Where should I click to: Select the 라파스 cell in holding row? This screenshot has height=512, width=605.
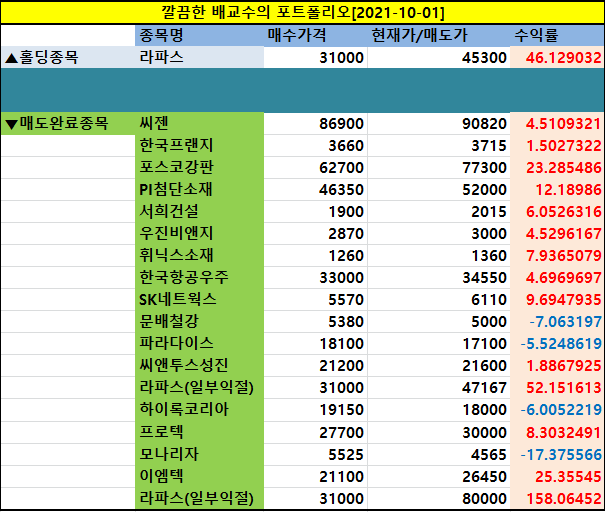tap(199, 57)
